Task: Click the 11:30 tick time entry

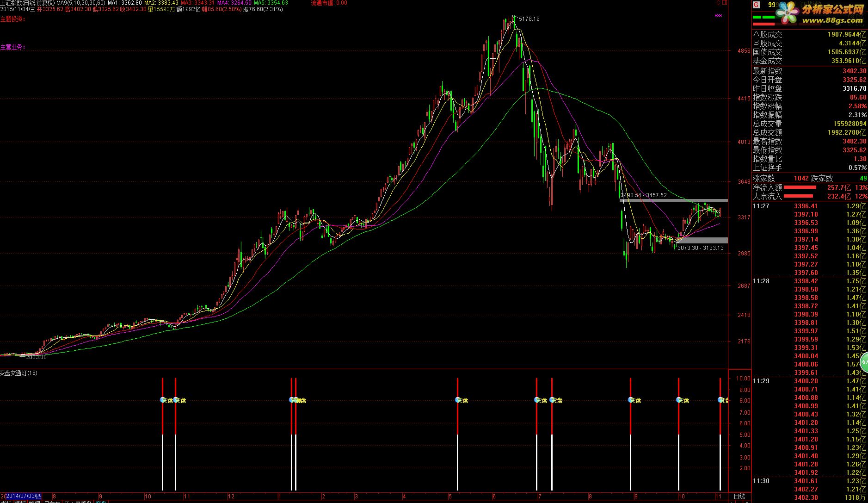Action: coord(761,481)
